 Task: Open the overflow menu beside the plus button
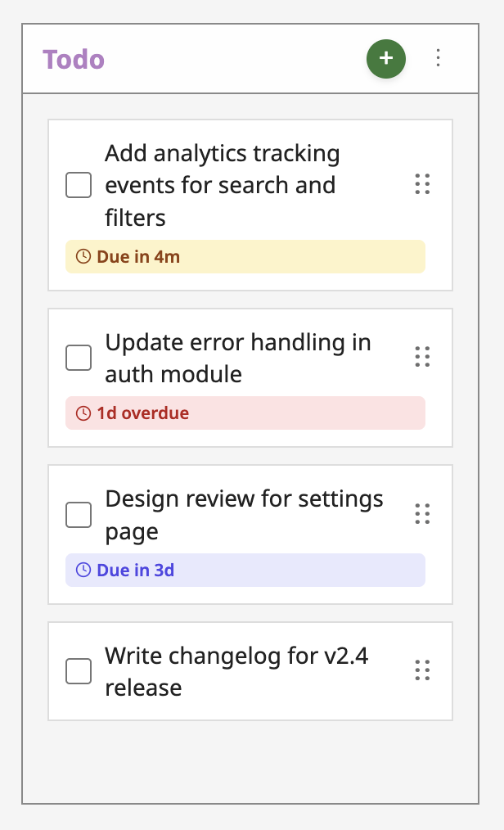point(439,59)
